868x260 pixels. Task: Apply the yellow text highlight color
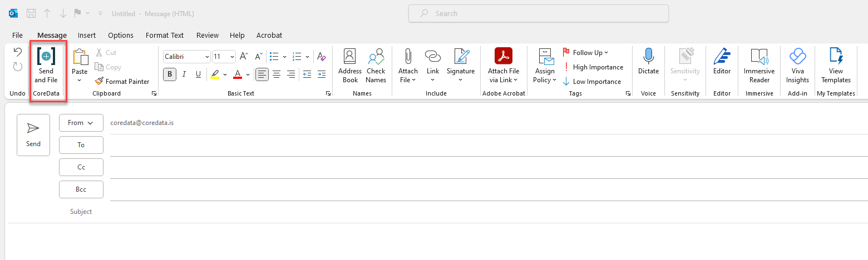[215, 74]
